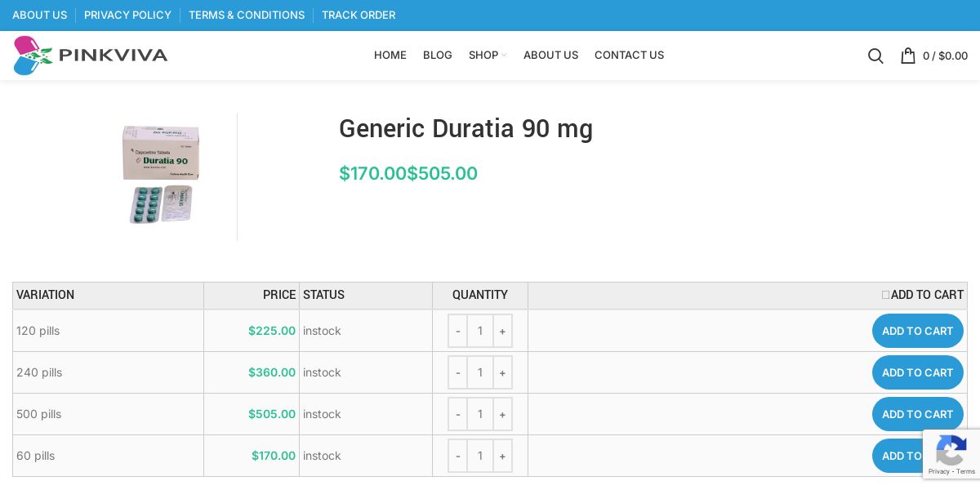Open the Duratia 90 product image
The width and height of the screenshot is (980, 490).
point(161,175)
